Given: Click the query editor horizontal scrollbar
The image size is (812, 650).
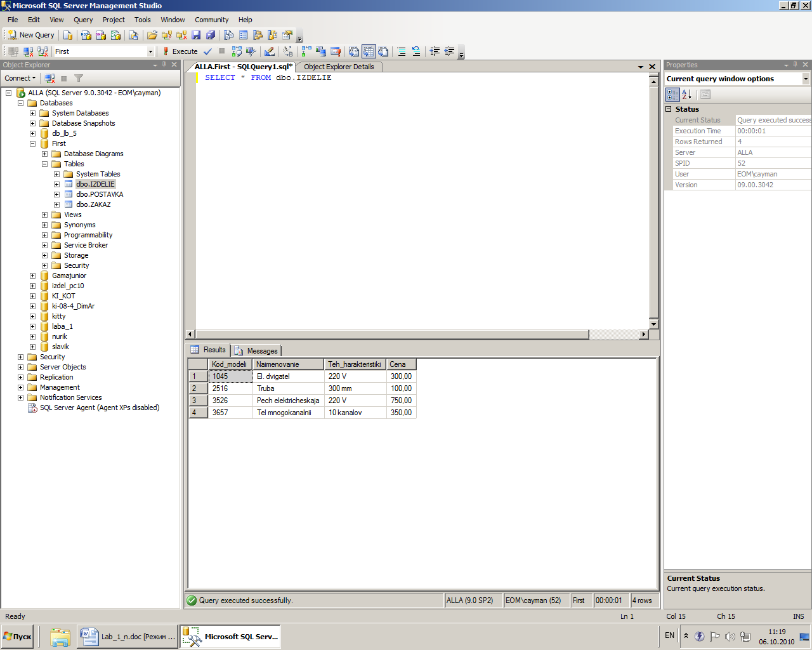Looking at the screenshot, I should tap(392, 335).
